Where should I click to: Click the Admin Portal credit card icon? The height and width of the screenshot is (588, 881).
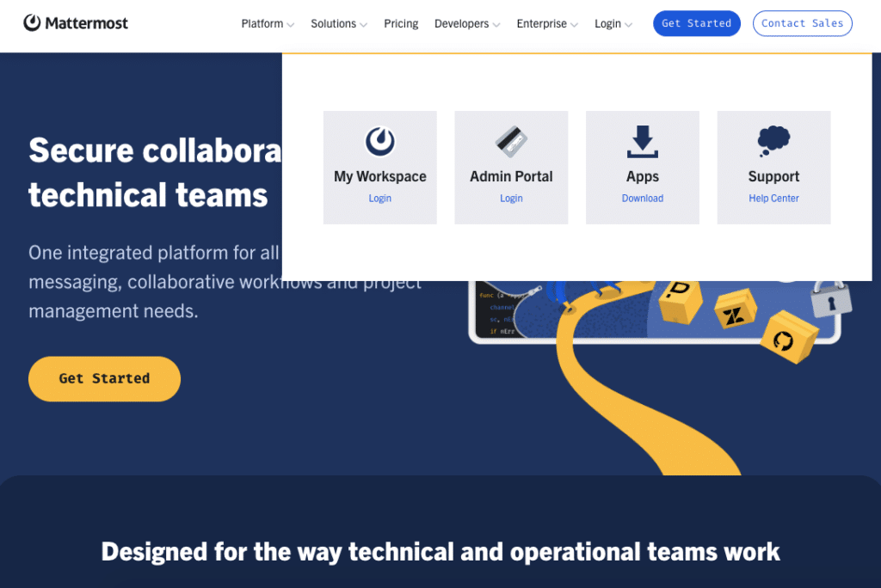click(511, 142)
